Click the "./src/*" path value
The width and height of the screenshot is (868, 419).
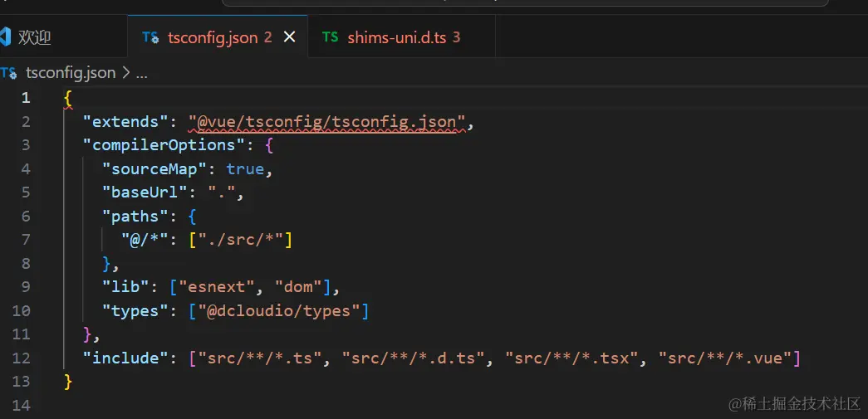242,240
